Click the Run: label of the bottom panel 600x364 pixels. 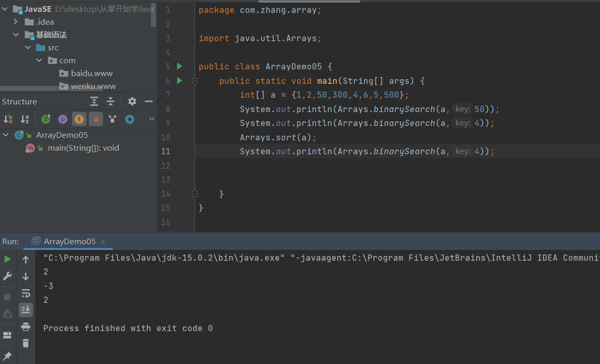[x=10, y=241]
